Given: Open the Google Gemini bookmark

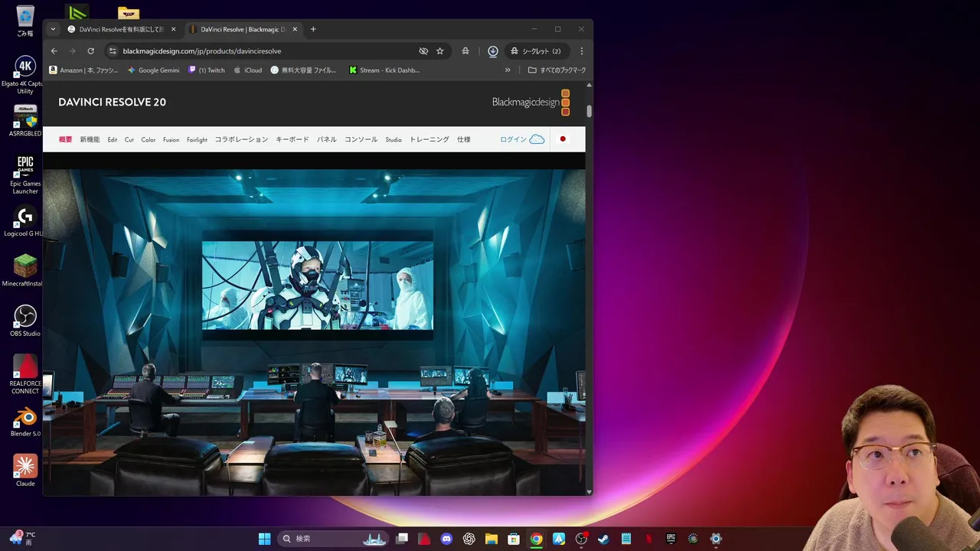Looking at the screenshot, I should (153, 70).
